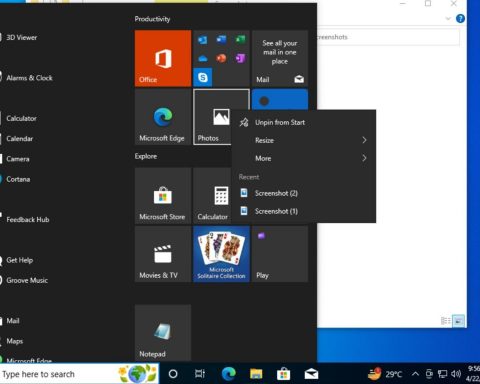Viewport: 480px width, 384px height.
Task: Open Mail from app list
Action: pos(13,321)
